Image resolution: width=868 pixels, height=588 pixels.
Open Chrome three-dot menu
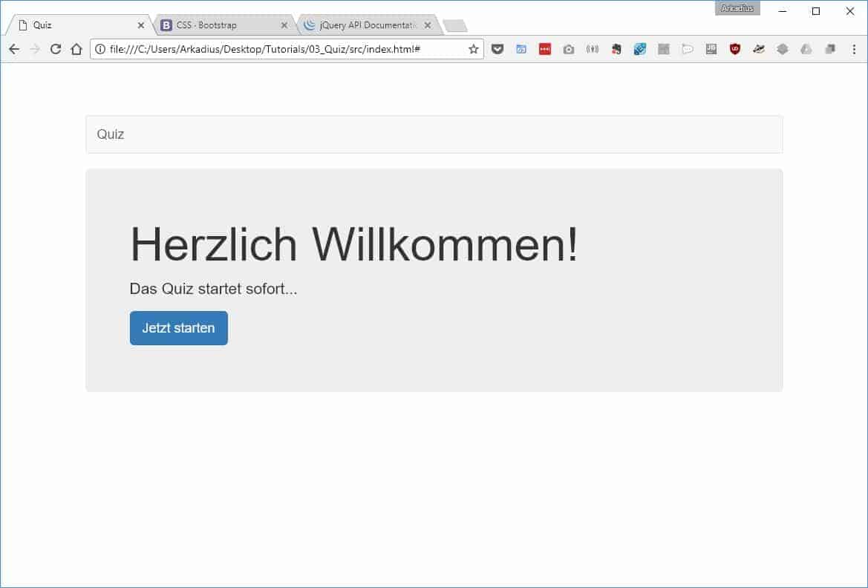854,49
